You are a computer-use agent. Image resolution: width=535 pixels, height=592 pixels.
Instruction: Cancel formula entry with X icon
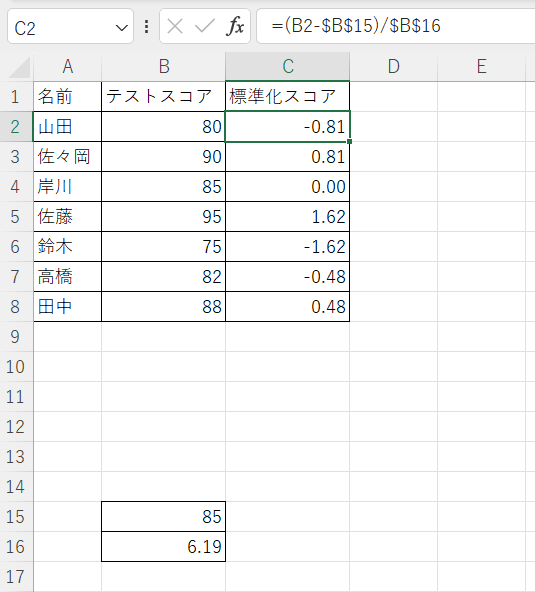coord(175,26)
